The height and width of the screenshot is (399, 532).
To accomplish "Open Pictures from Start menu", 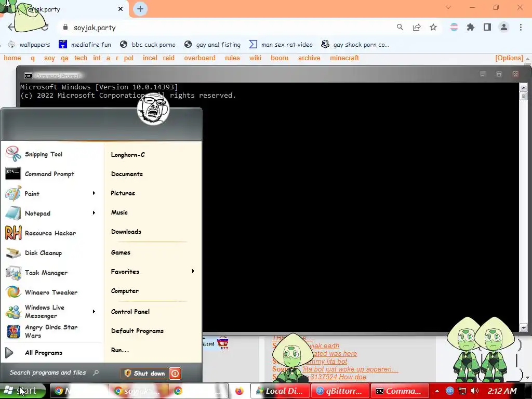I will pyautogui.click(x=123, y=193).
